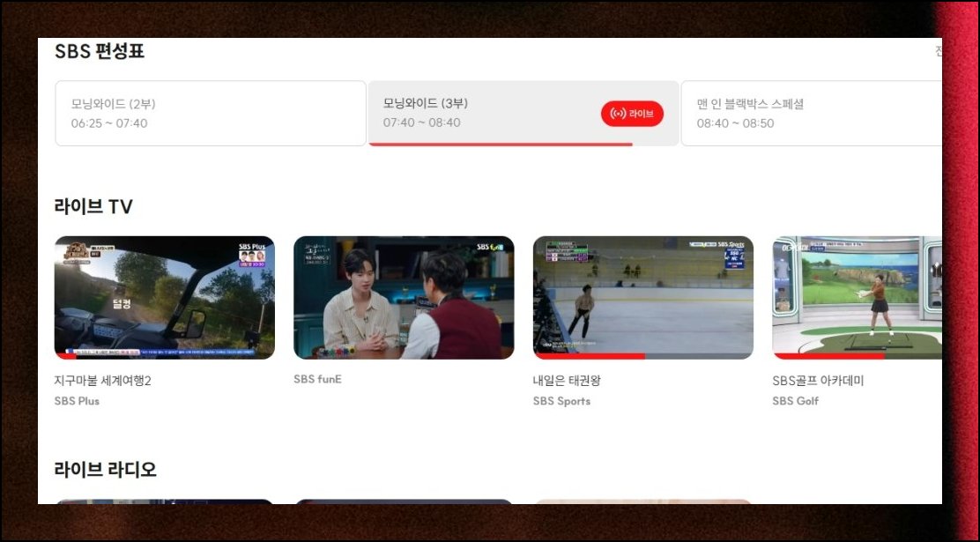Image resolution: width=980 pixels, height=542 pixels.
Task: Click the SBS Golf thumbnail red progress bar
Action: (828, 356)
